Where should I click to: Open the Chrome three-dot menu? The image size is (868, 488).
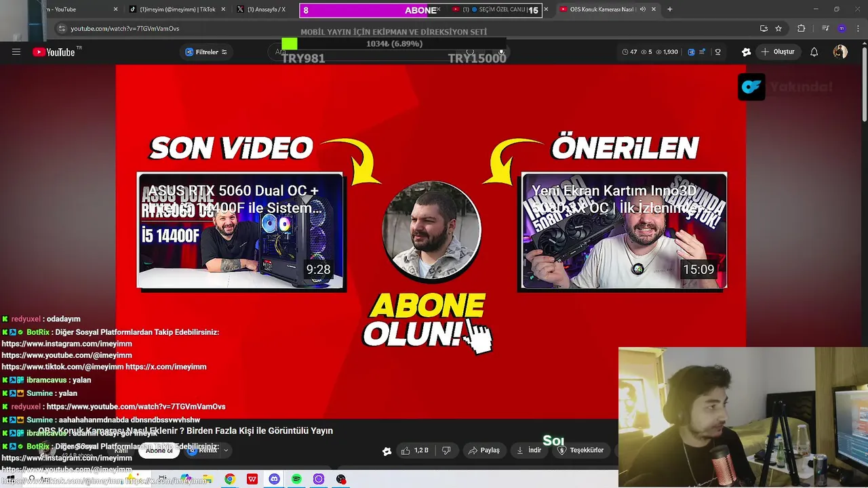(x=857, y=28)
